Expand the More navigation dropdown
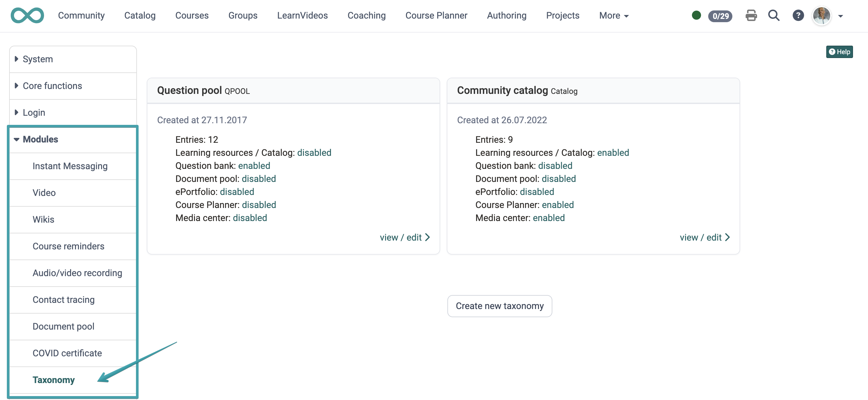The image size is (868, 400). coord(614,16)
